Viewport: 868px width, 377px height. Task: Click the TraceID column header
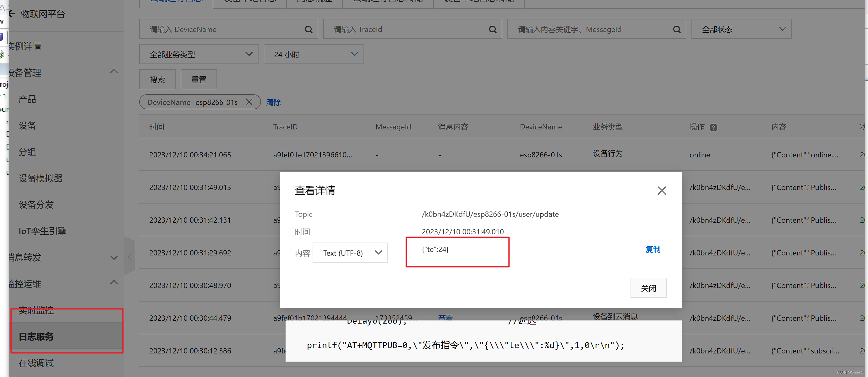[285, 127]
